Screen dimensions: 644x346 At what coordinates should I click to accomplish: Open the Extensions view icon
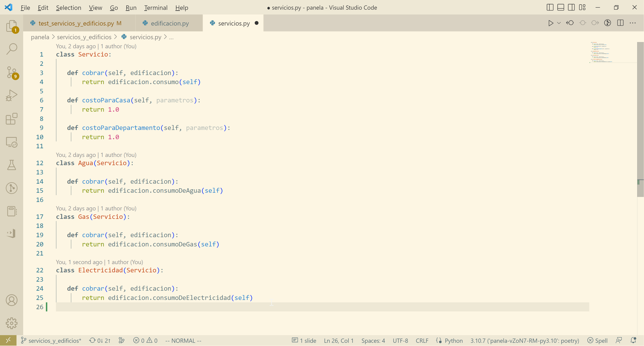click(11, 119)
